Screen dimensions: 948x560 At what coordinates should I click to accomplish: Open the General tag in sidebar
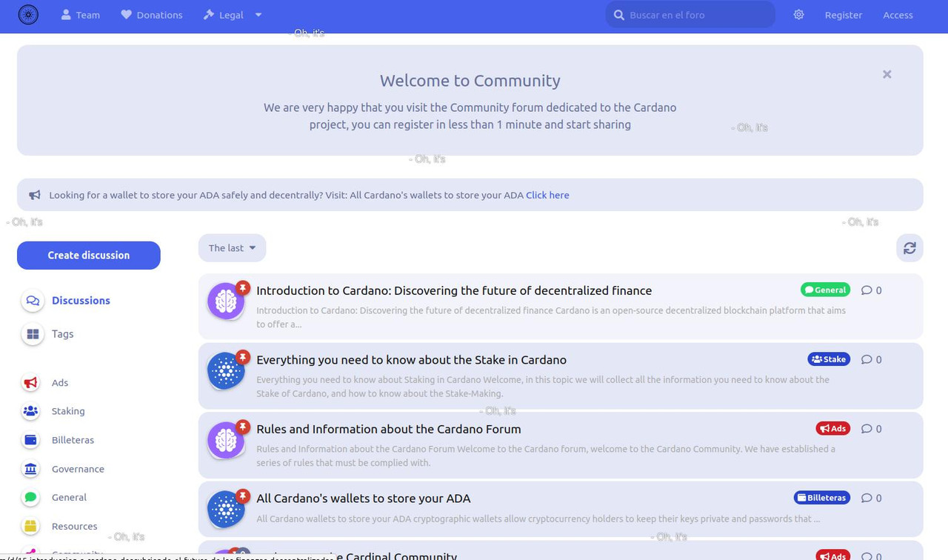(x=69, y=497)
